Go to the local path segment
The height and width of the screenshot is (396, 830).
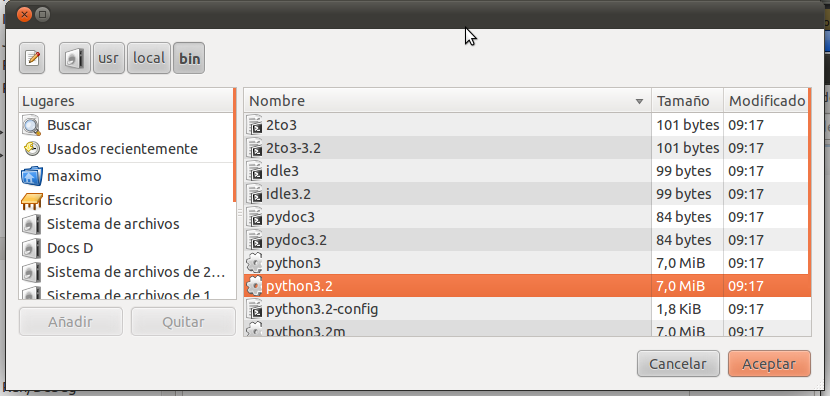coord(149,58)
